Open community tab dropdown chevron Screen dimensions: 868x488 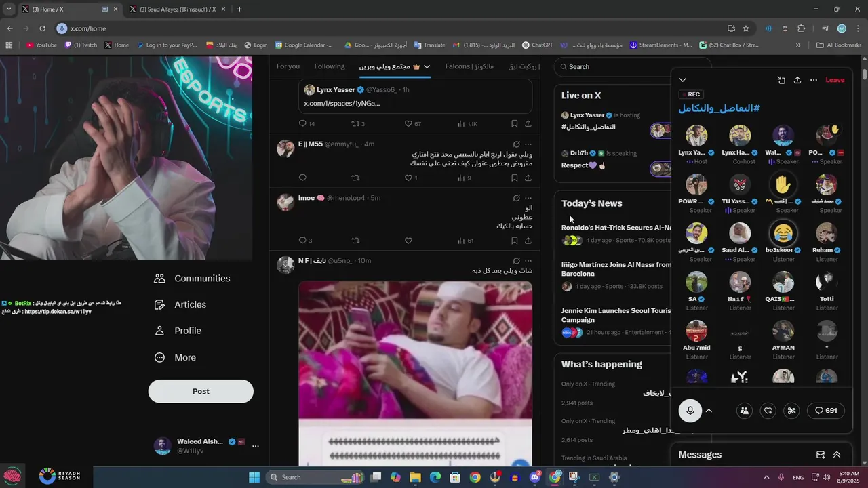[427, 66]
